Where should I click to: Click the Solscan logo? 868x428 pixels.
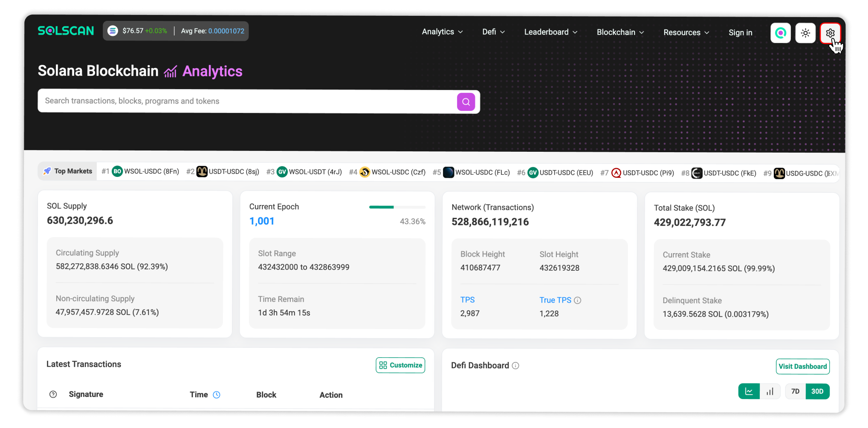pyautogui.click(x=66, y=31)
